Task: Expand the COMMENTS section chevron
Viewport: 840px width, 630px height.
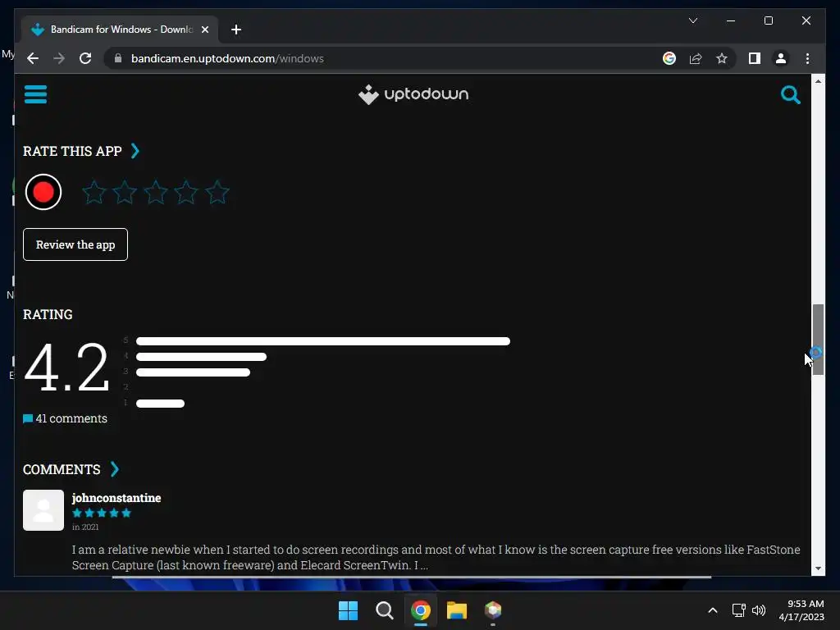Action: pyautogui.click(x=115, y=469)
